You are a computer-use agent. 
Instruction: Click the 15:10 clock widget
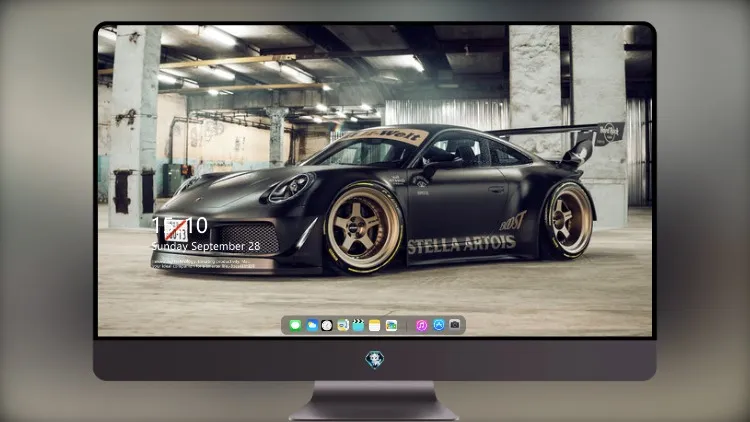[x=179, y=225]
